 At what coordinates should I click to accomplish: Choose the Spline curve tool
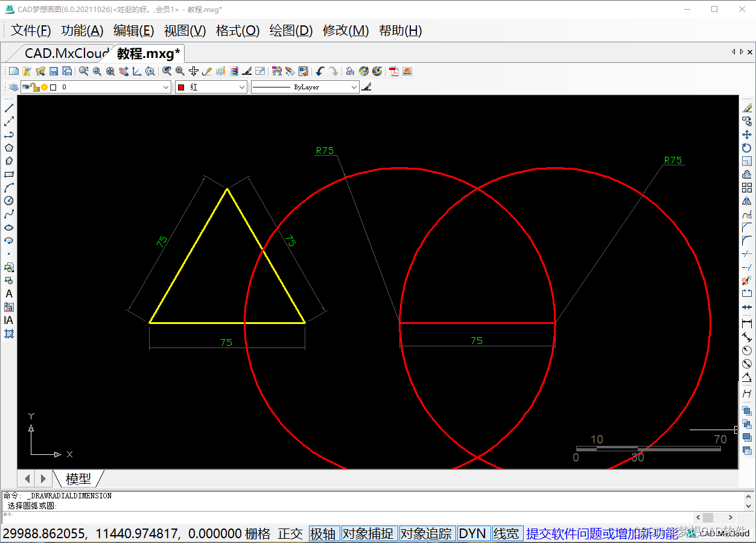(x=9, y=214)
